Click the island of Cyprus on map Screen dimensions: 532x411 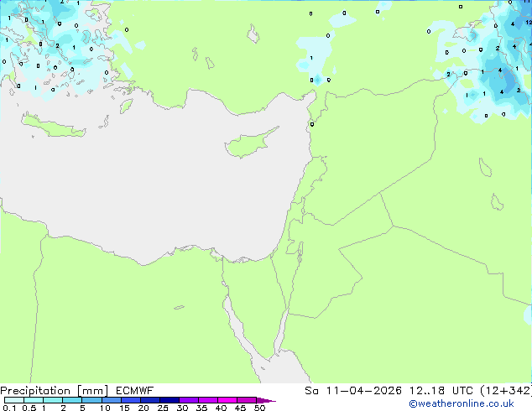coord(248,145)
